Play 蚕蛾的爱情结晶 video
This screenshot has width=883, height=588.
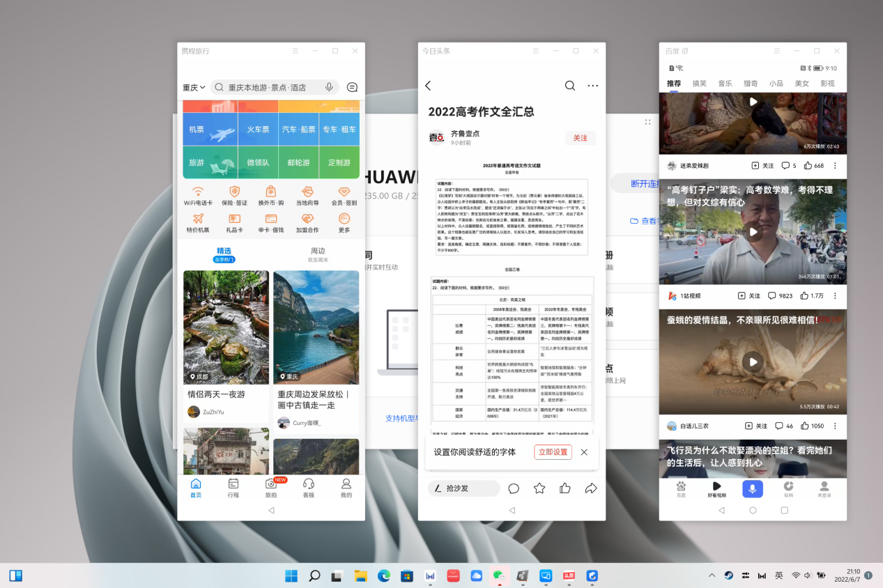(753, 362)
